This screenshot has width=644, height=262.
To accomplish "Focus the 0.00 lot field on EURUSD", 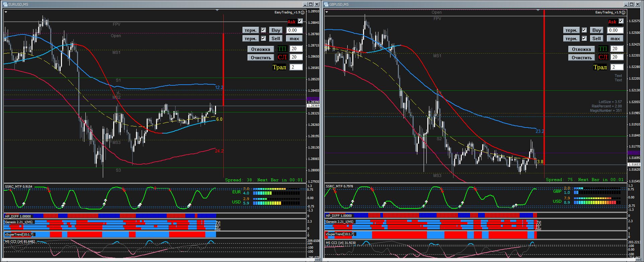I will click(294, 30).
